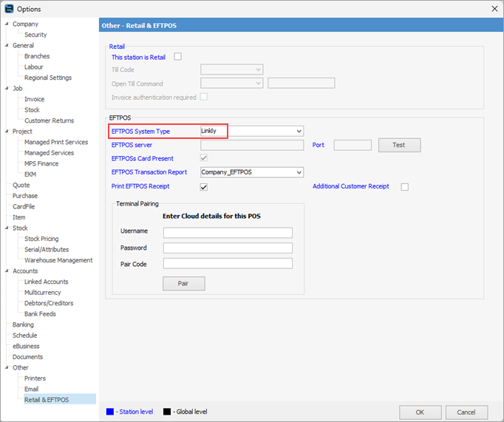Click OK to save options
This screenshot has height=422, width=504.
pos(420,412)
